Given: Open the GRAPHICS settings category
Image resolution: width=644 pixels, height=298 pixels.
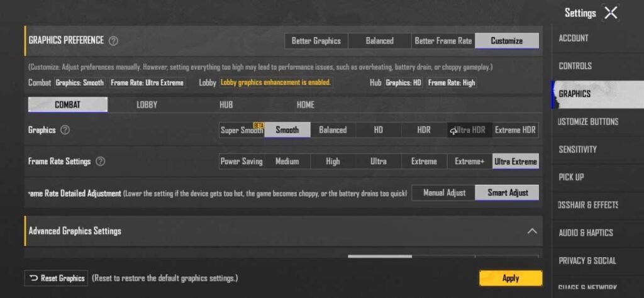Looking at the screenshot, I should (598, 94).
